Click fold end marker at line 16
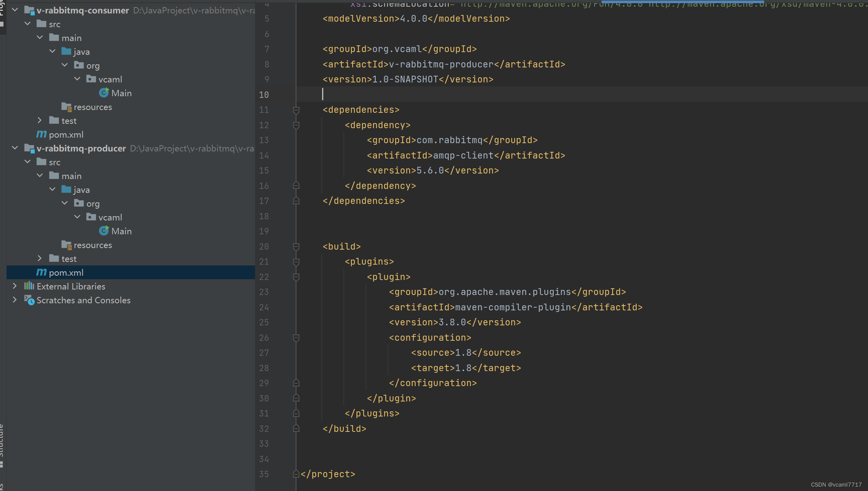 [296, 185]
